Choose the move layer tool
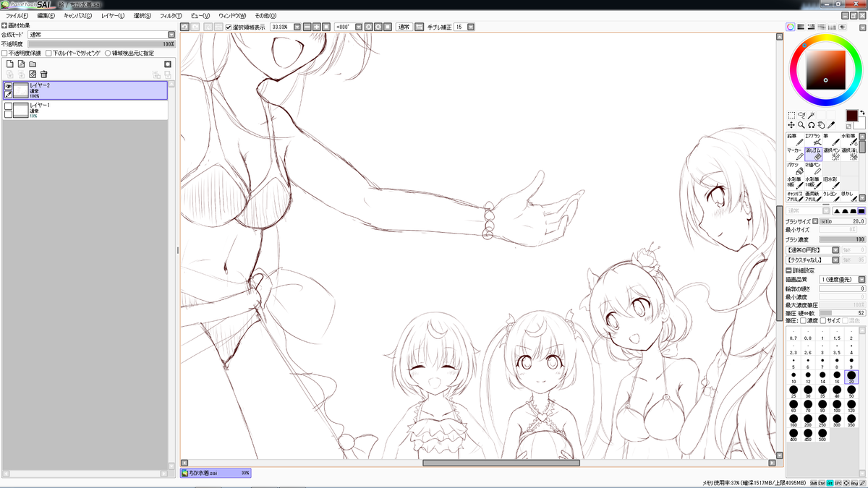 pyautogui.click(x=791, y=125)
